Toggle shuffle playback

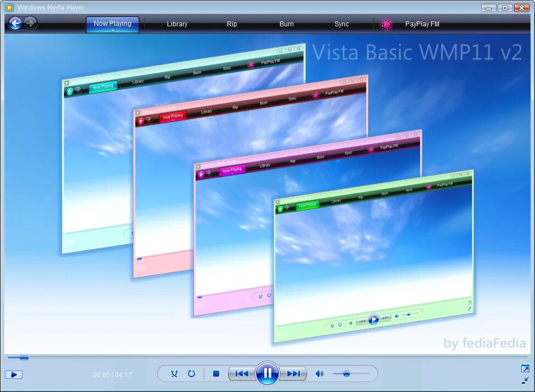pyautogui.click(x=174, y=373)
